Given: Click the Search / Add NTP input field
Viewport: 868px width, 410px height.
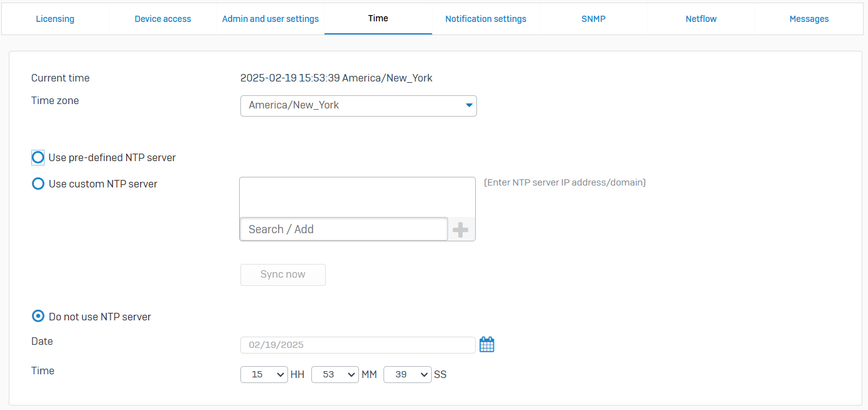Looking at the screenshot, I should pos(343,229).
